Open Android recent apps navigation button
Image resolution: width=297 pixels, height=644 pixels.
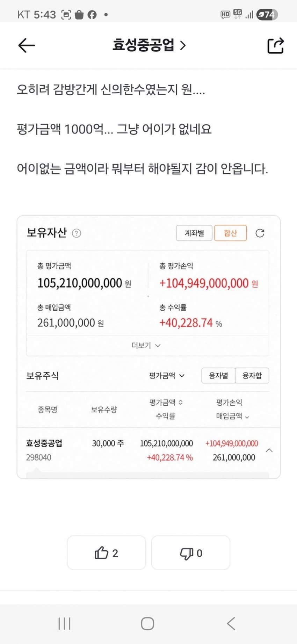tap(64, 623)
